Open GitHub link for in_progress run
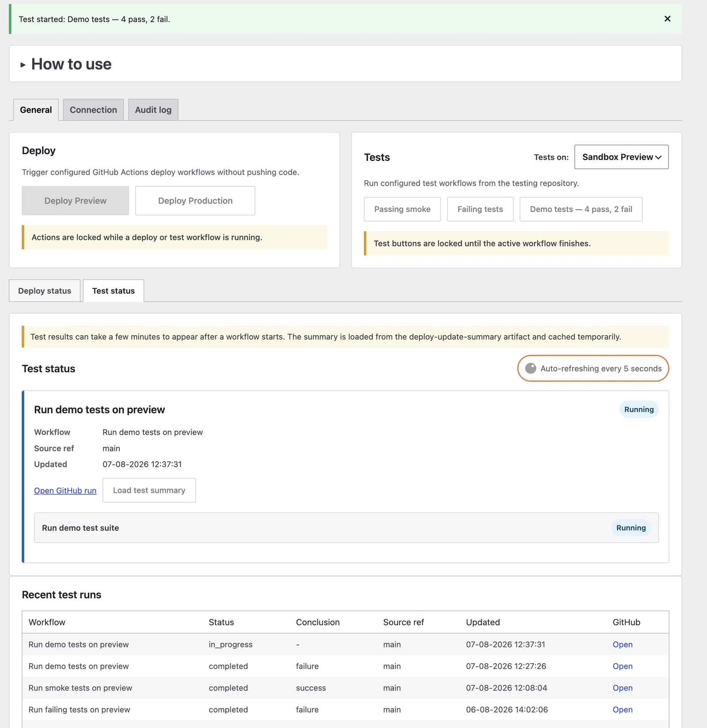The height and width of the screenshot is (728, 707). (x=622, y=645)
